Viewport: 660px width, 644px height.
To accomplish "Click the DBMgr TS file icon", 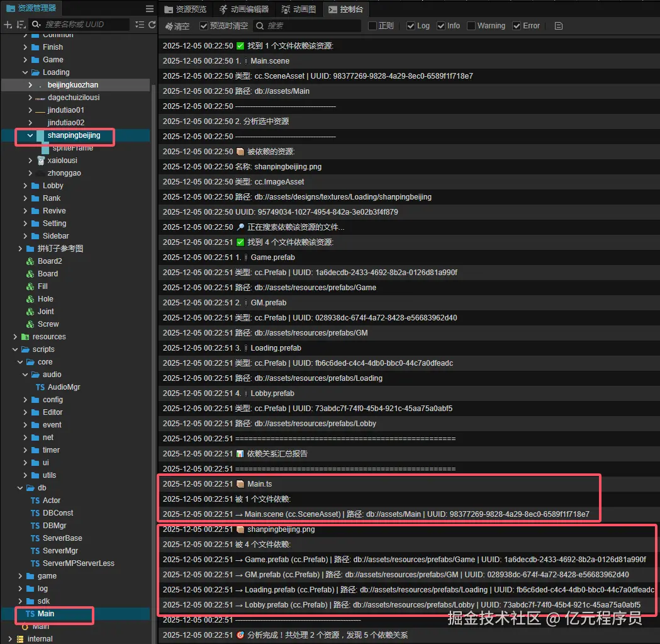I will (x=35, y=526).
